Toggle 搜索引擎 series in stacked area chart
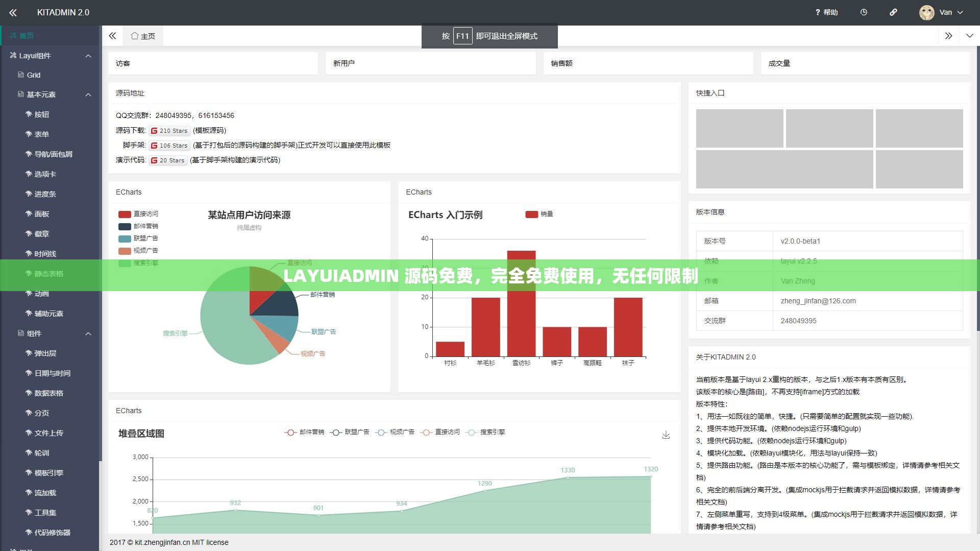This screenshot has height=551, width=980. [485, 432]
